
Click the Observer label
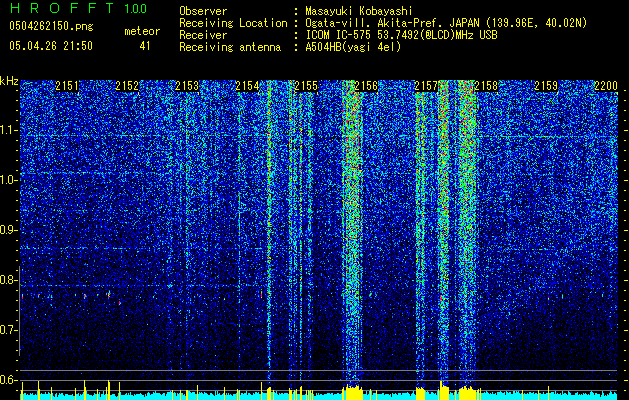click(203, 11)
